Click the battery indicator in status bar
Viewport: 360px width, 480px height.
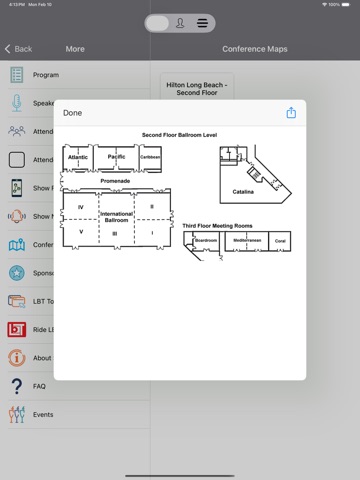click(346, 5)
